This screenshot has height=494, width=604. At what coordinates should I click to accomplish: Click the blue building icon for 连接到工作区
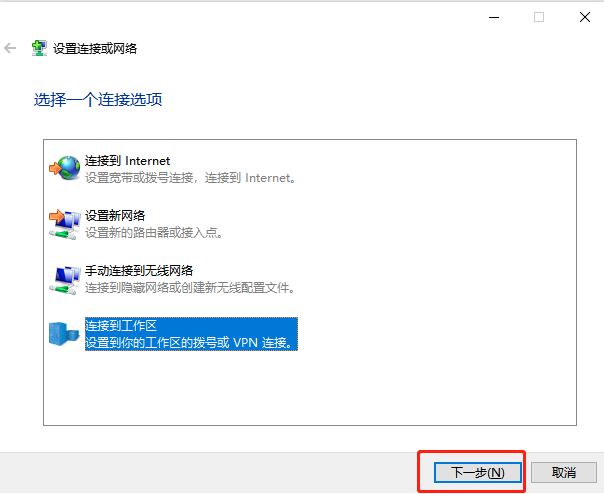[x=64, y=334]
